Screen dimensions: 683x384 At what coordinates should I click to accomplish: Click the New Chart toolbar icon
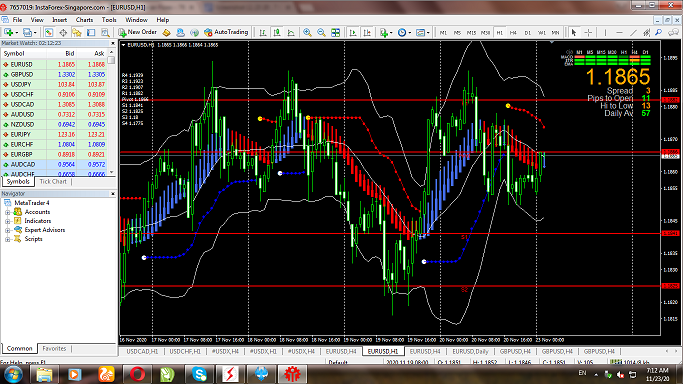pyautogui.click(x=8, y=33)
